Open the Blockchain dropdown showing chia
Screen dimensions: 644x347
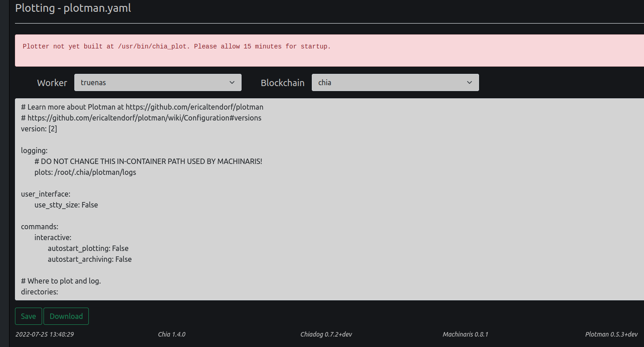(395, 82)
